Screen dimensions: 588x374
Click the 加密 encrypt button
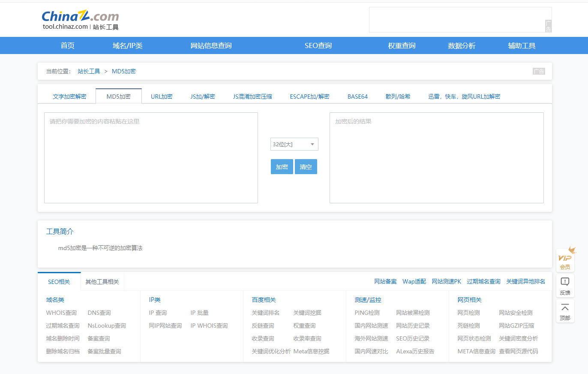coord(282,166)
